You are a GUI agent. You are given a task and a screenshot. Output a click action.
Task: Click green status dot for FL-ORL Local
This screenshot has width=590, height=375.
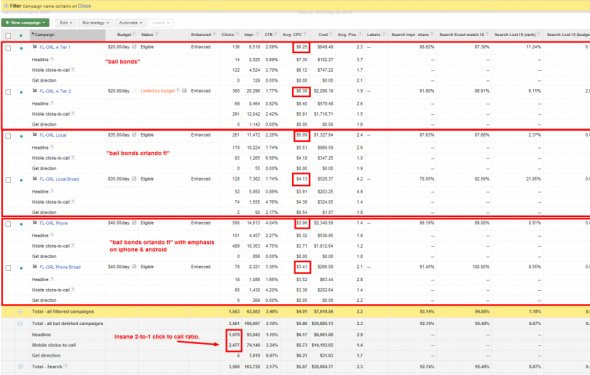(21, 136)
